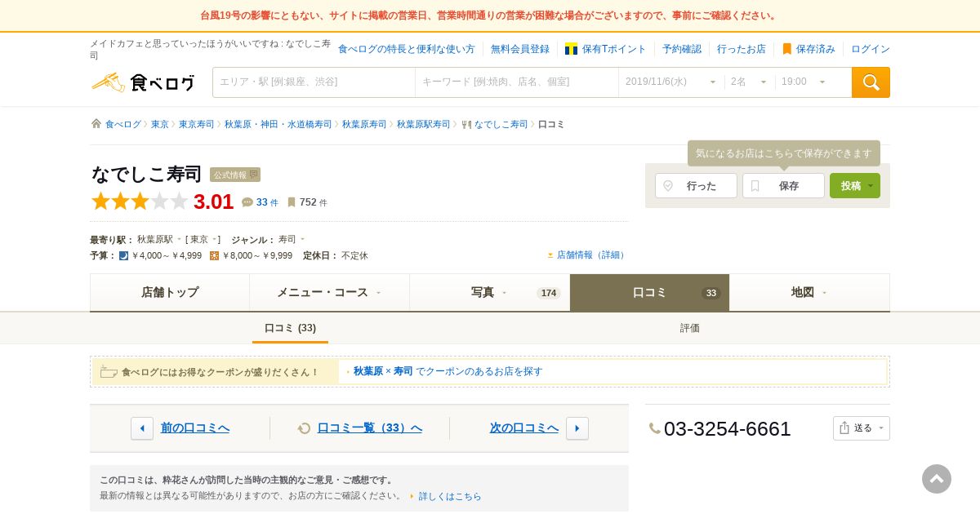The image size is (980, 514).
Task: Expand the 東京 area dropdown
Action: 203,239
